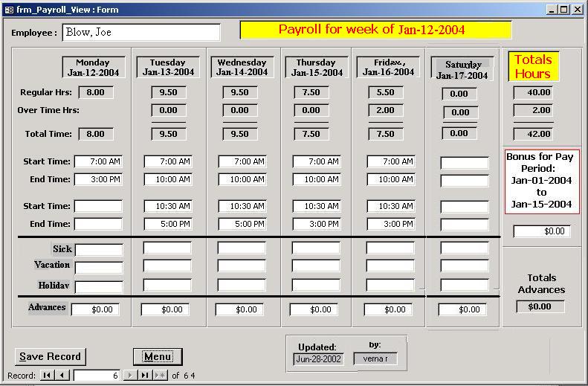Click Monday's first Start Time field
The height and width of the screenshot is (386, 588).
point(98,161)
